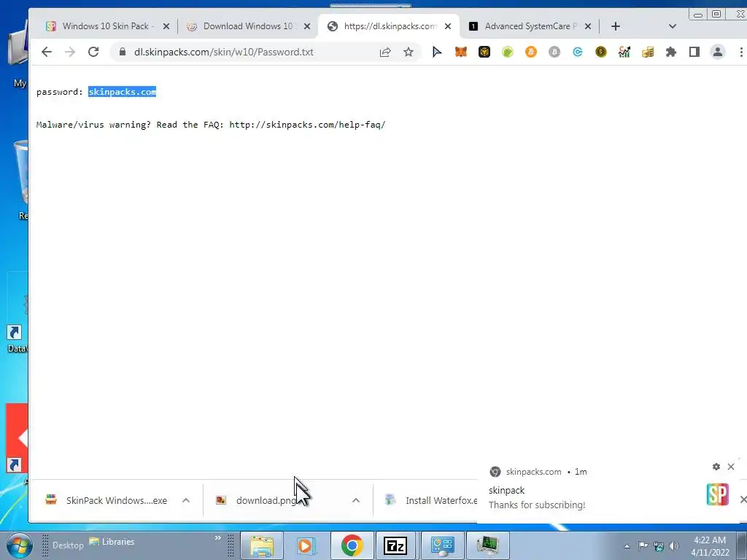Viewport: 747px width, 560px height.
Task: Select the dl.skinpacks.com tab
Action: (388, 26)
